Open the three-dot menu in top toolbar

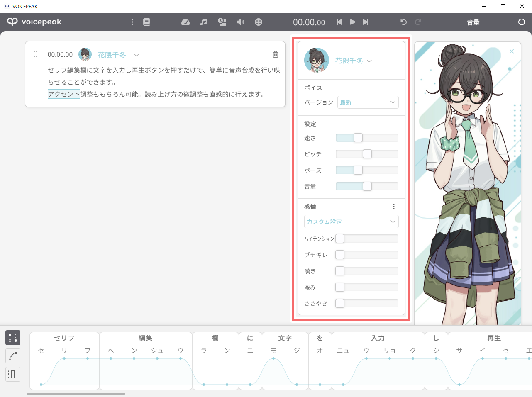[x=132, y=22]
